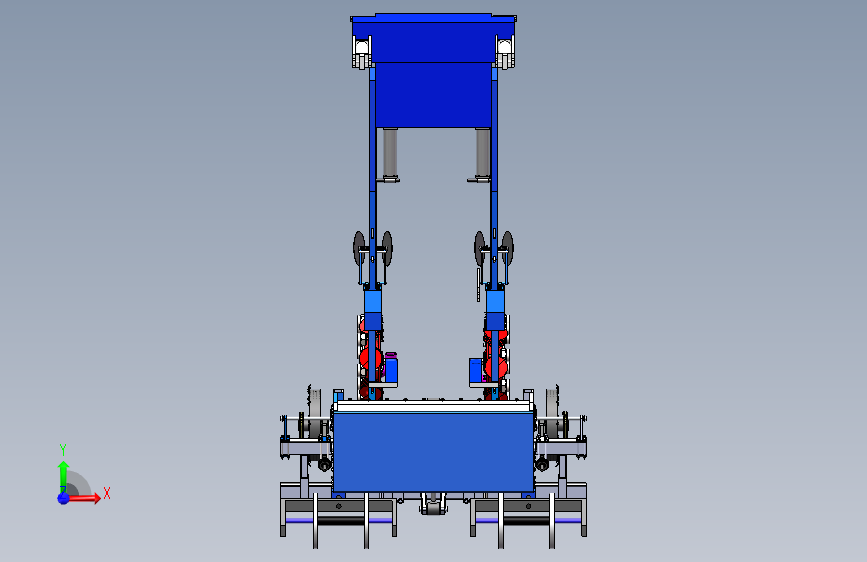This screenshot has width=867, height=562.
Task: Select the large blue front box of model
Action: pos(434,452)
